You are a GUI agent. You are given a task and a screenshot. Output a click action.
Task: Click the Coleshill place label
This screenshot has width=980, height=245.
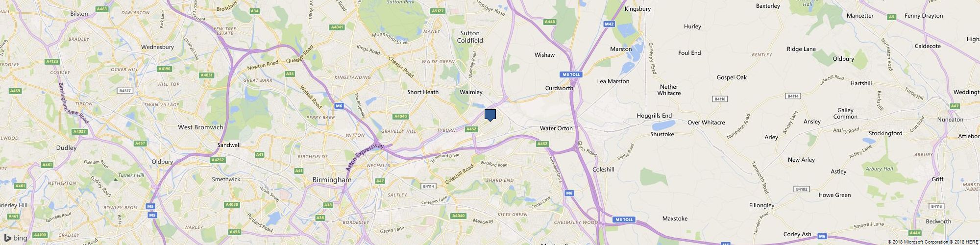point(603,170)
